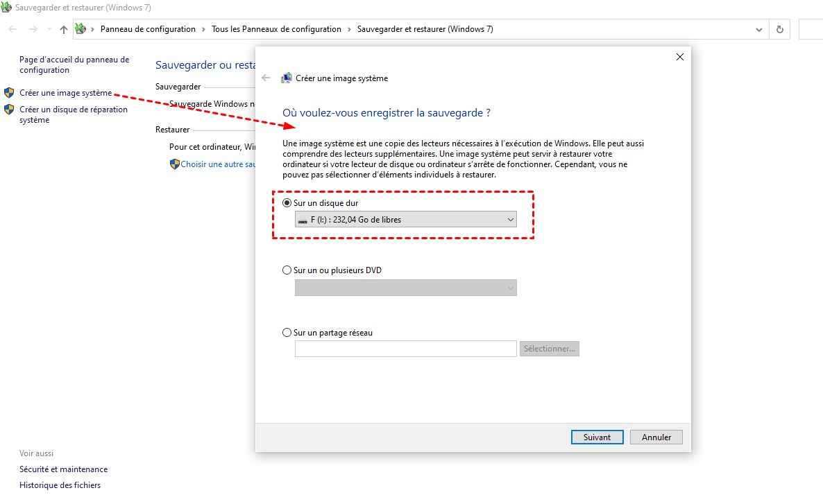Open the recent locations chevron beside Forward

49,29
